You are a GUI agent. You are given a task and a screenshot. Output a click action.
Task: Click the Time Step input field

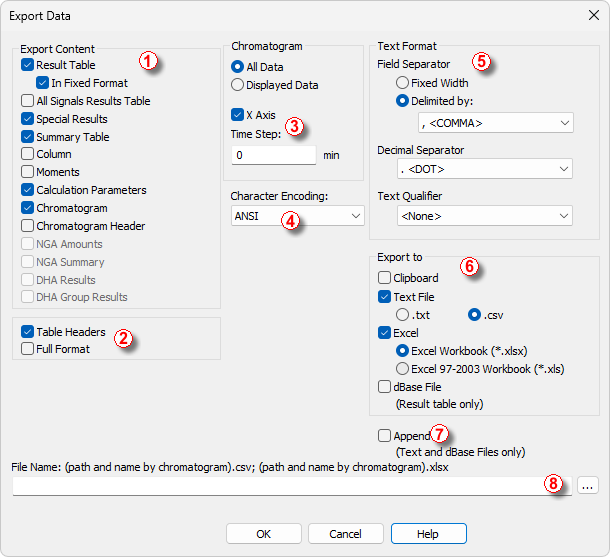pyautogui.click(x=274, y=155)
